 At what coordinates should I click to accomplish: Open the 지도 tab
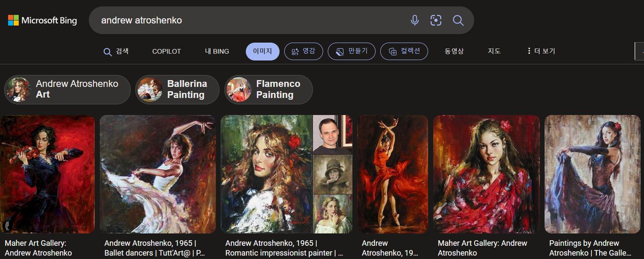click(494, 52)
